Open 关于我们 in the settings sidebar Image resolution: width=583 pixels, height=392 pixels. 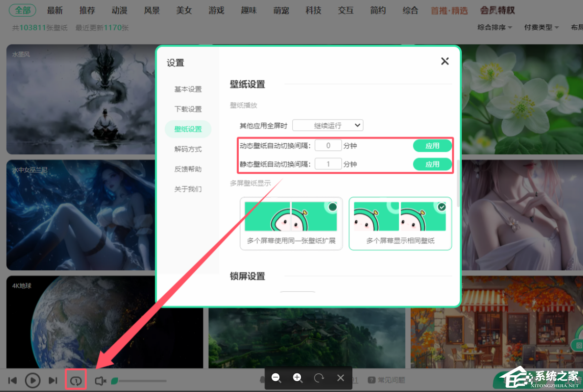pyautogui.click(x=188, y=190)
